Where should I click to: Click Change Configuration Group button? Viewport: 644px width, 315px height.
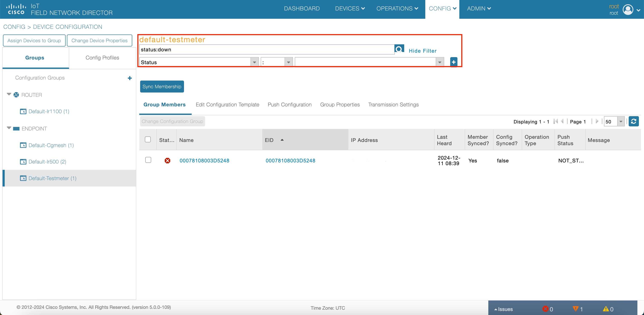(172, 121)
